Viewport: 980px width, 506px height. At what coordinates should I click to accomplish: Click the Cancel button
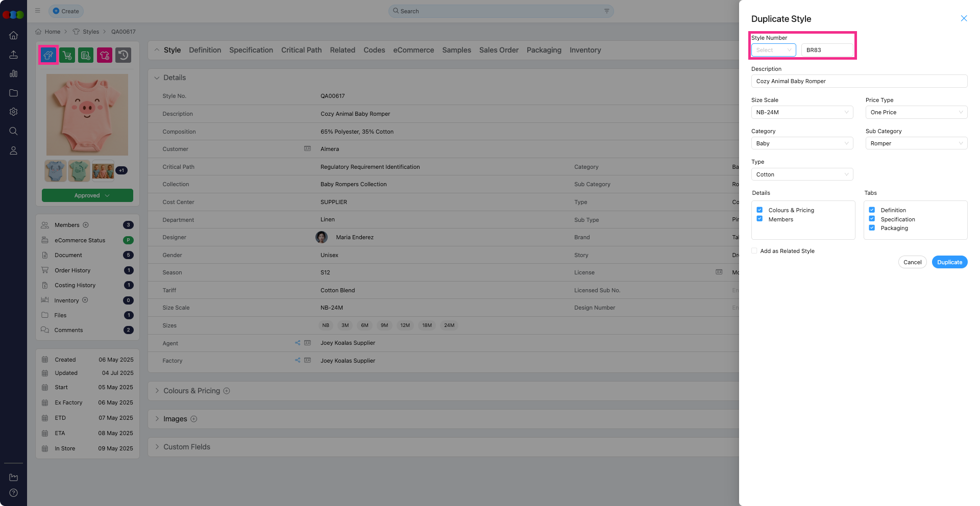pyautogui.click(x=912, y=262)
